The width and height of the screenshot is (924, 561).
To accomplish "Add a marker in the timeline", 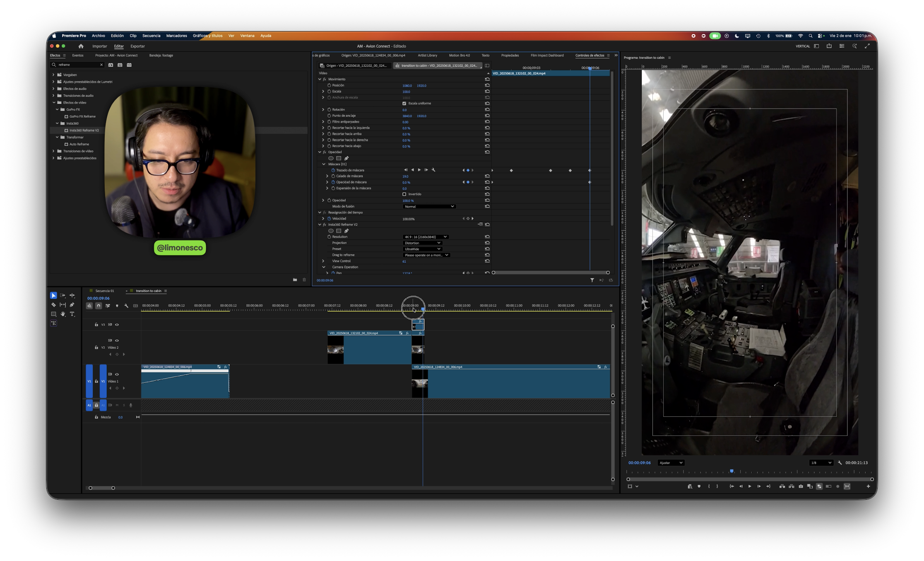I will pyautogui.click(x=117, y=306).
